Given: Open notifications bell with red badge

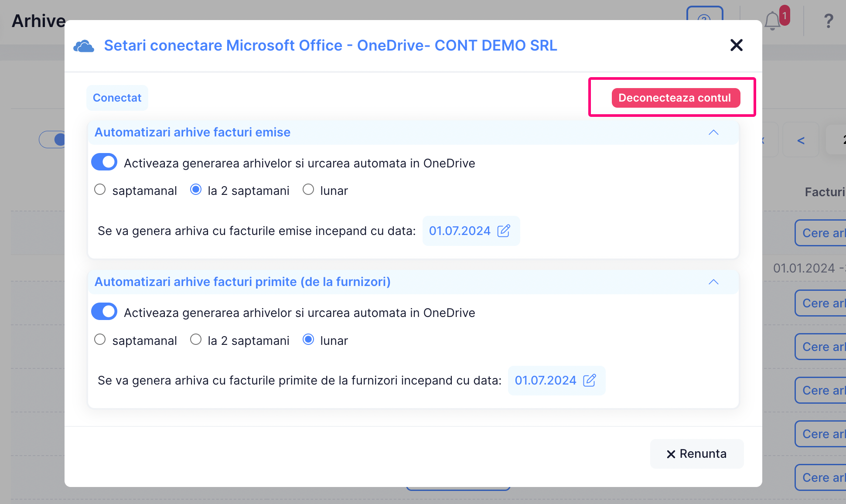Looking at the screenshot, I should coord(773,20).
